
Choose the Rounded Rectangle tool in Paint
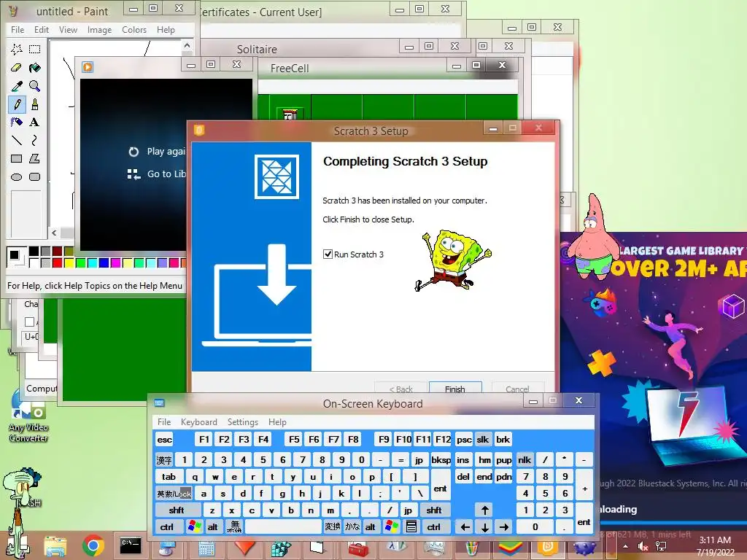(34, 177)
